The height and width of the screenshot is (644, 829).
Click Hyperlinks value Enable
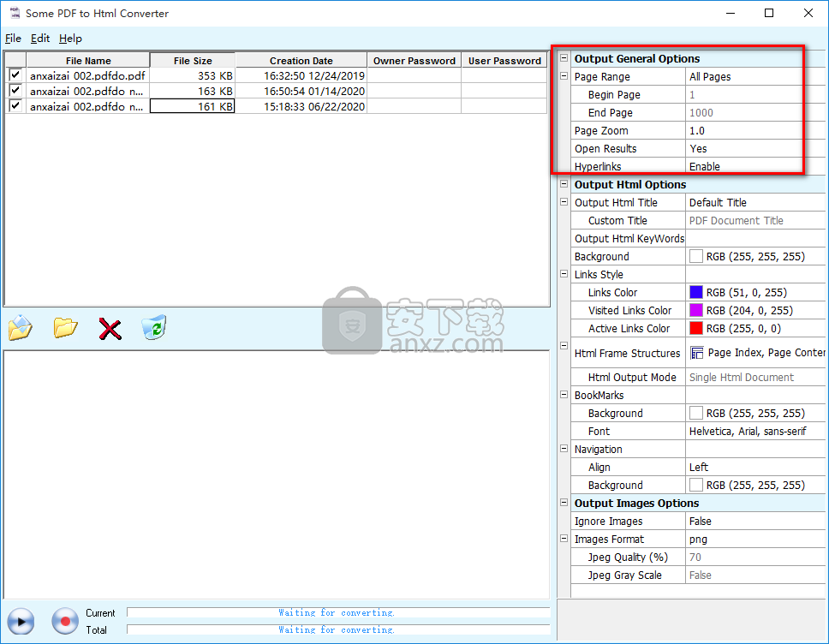click(704, 166)
